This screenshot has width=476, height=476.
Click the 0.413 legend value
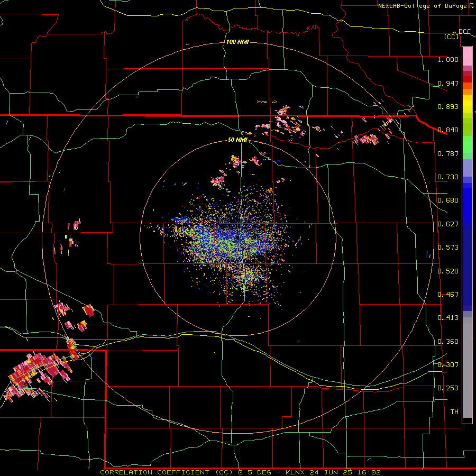coord(448,318)
